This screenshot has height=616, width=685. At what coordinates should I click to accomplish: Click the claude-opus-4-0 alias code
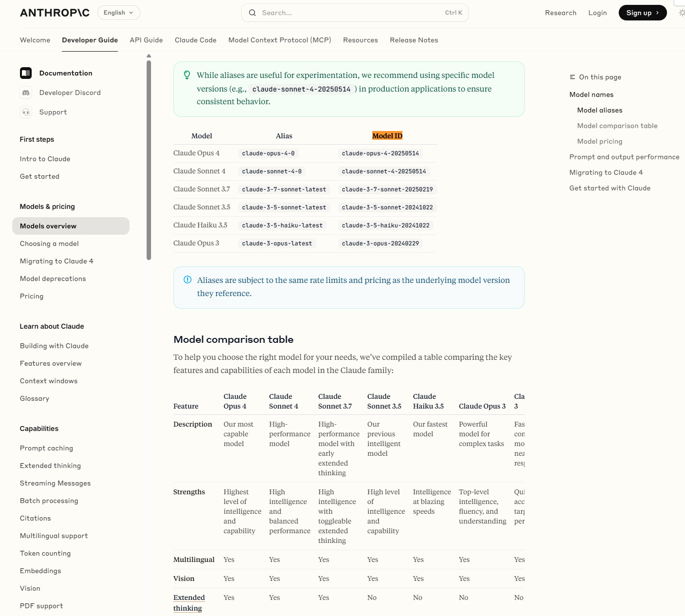[x=268, y=153]
